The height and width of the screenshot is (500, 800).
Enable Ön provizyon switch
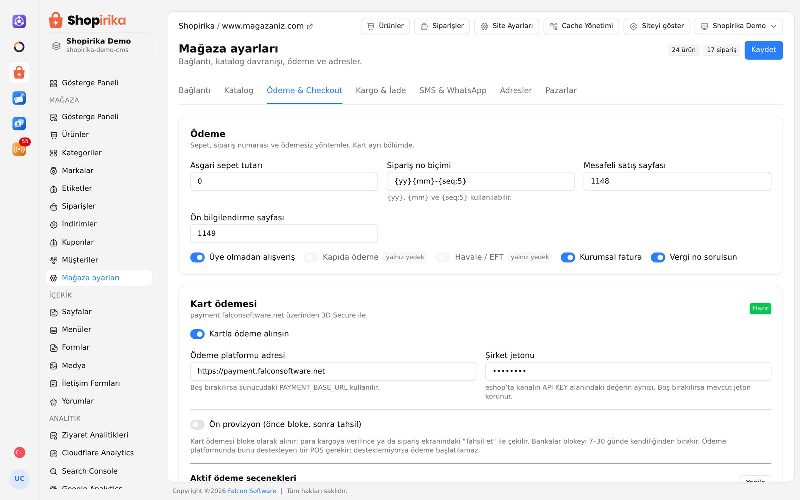pos(197,424)
